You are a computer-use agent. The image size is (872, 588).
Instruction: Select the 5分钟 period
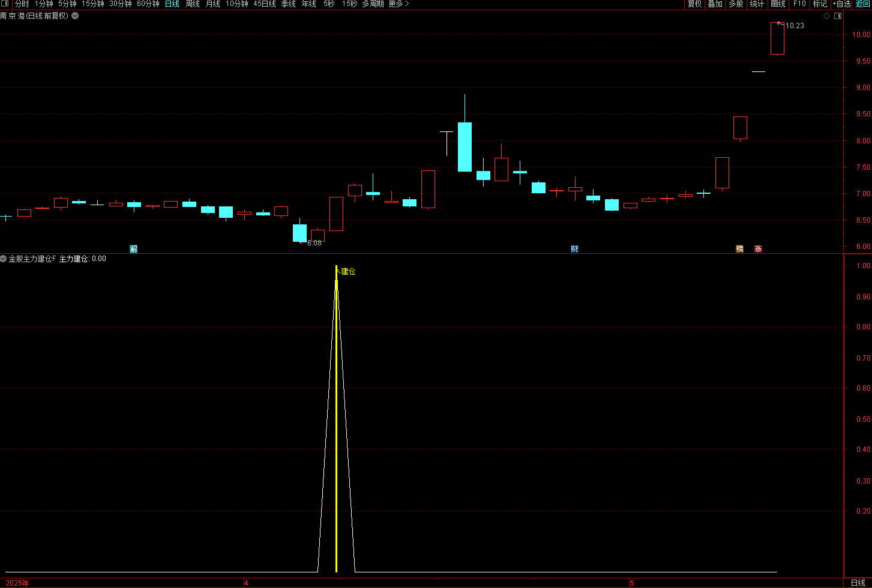[x=67, y=4]
